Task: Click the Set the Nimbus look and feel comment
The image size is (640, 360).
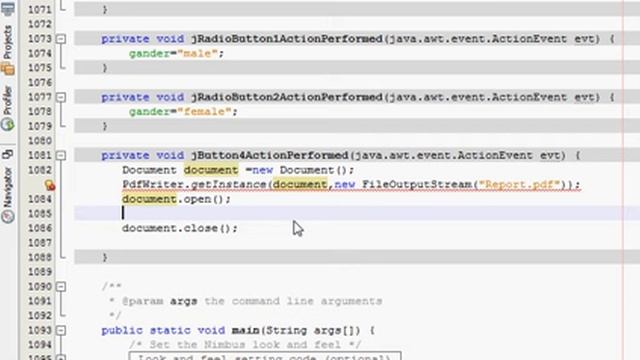Action: tap(245, 345)
